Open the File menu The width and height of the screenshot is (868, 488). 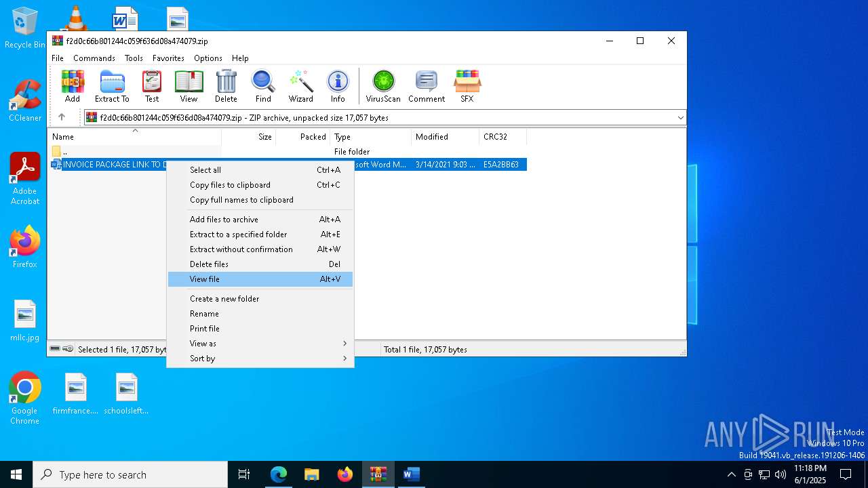tap(58, 58)
